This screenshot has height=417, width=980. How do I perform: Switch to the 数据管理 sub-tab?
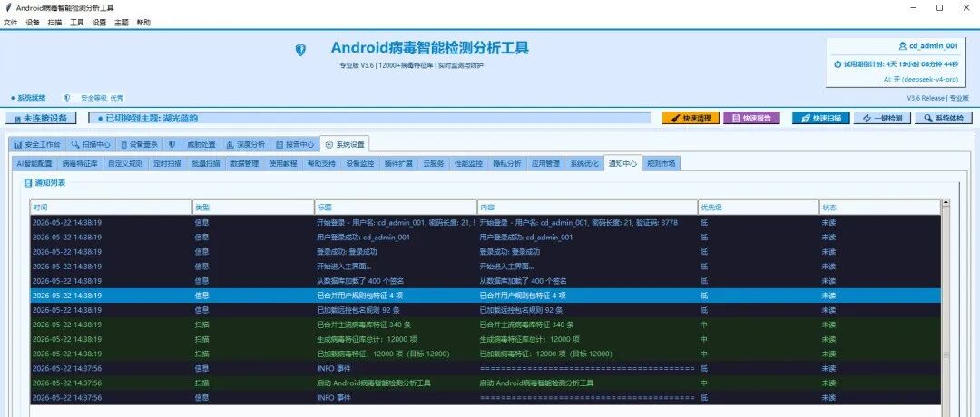tap(244, 164)
